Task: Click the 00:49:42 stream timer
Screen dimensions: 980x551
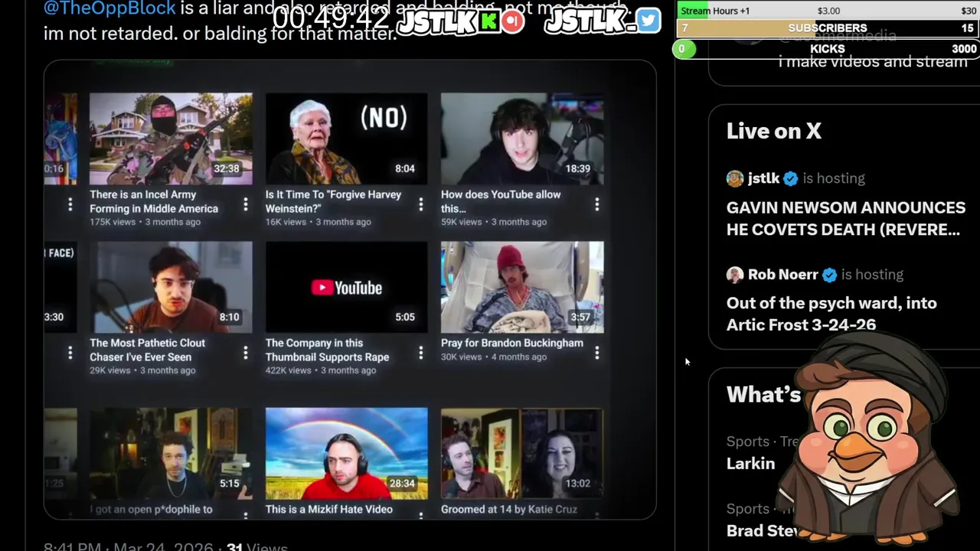Action: tap(331, 18)
